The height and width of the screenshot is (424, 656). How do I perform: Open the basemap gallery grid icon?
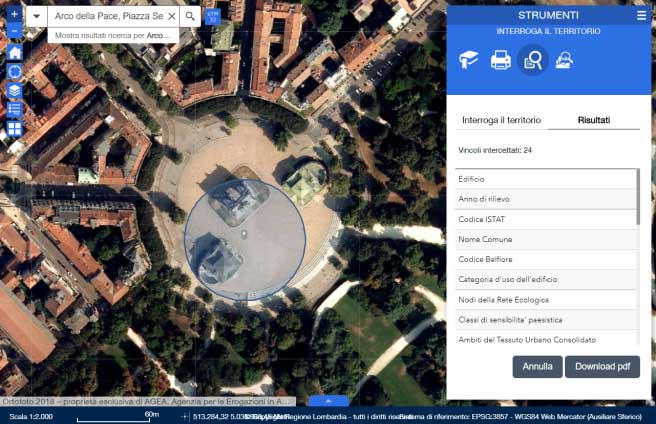click(x=15, y=129)
